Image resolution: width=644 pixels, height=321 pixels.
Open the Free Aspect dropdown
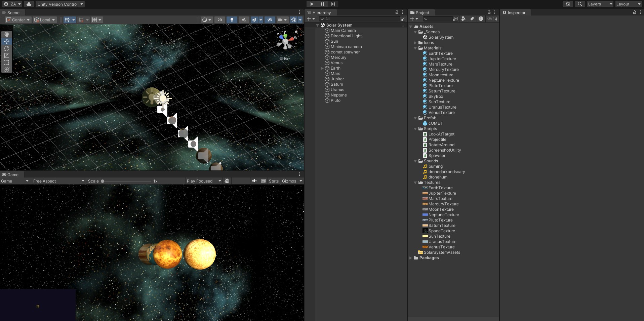tap(58, 181)
